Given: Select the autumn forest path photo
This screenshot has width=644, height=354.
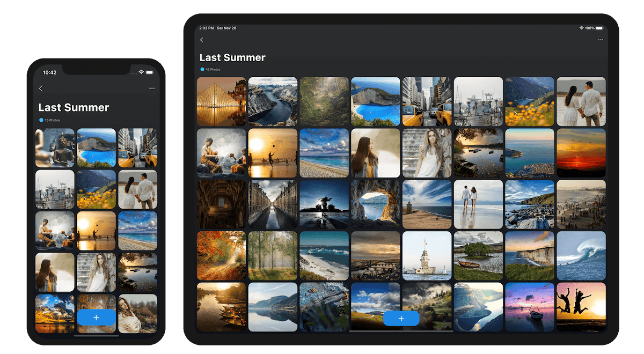Looking at the screenshot, I should tap(221, 256).
